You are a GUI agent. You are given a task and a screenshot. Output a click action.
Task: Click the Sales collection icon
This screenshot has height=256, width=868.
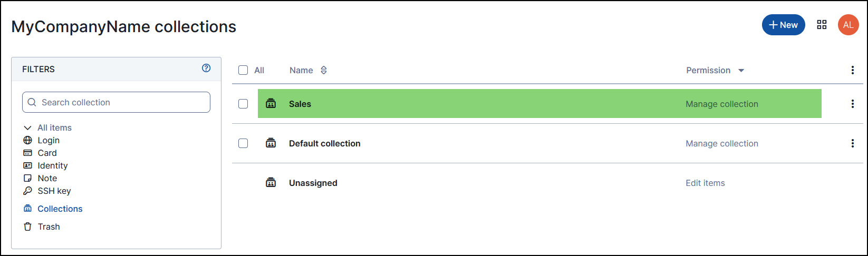point(271,104)
